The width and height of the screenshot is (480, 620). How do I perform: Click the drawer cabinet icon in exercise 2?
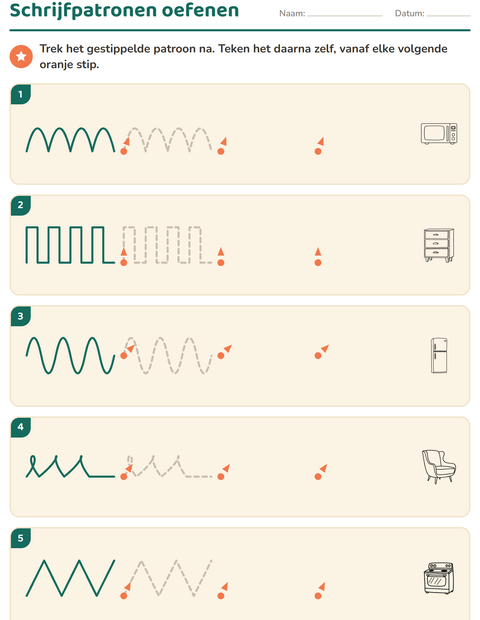coord(439,245)
